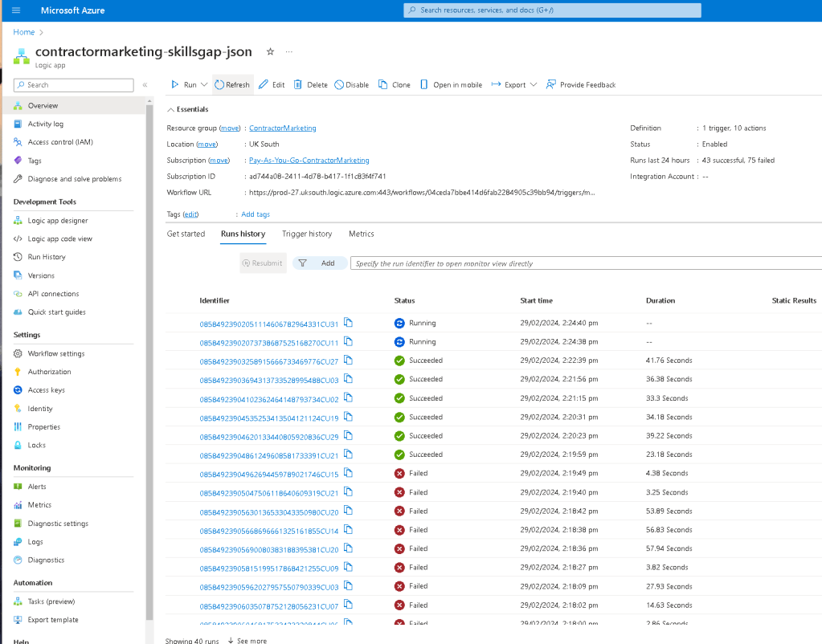
Task: Click the sidebar vertical scrollbar
Action: [x=149, y=361]
